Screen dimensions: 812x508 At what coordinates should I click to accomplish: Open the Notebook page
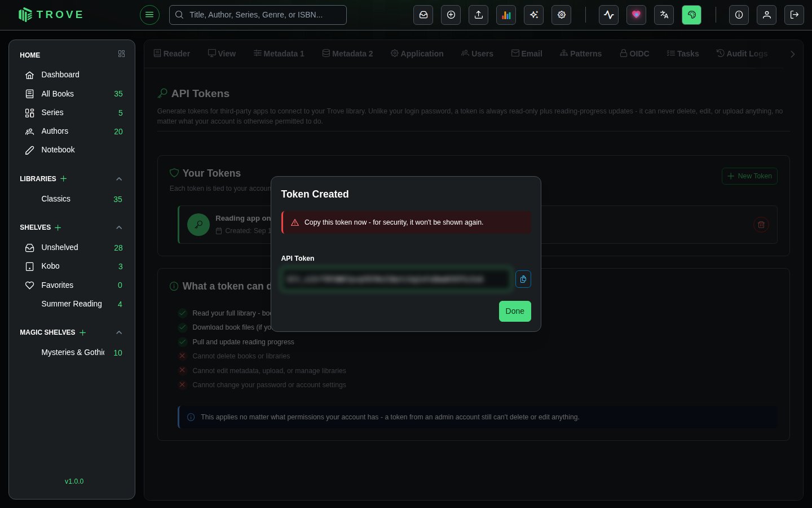72,150
